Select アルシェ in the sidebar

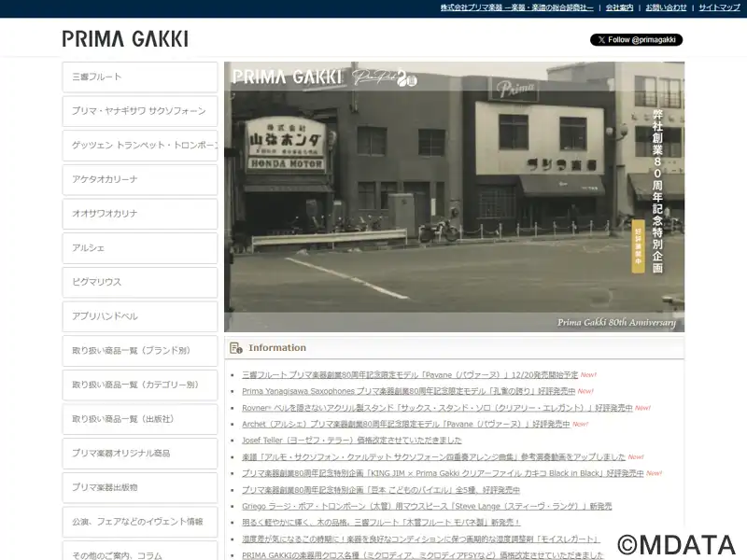[x=140, y=248]
